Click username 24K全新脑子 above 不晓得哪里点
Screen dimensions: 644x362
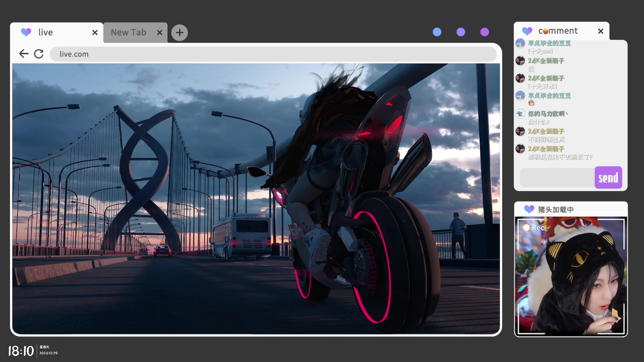tap(546, 131)
